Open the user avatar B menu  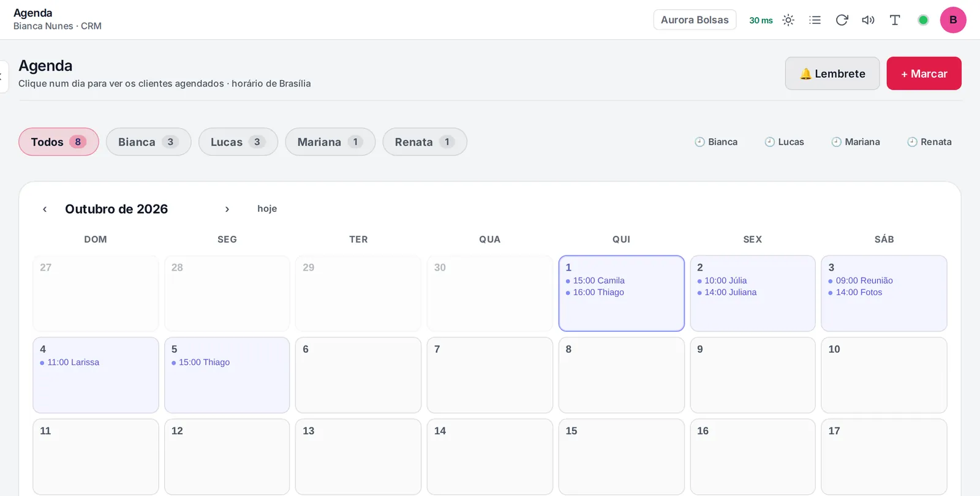953,20
